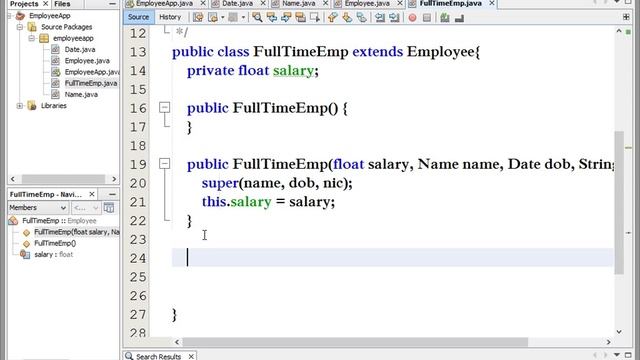Open the navigator filter dropdown

click(x=86, y=208)
